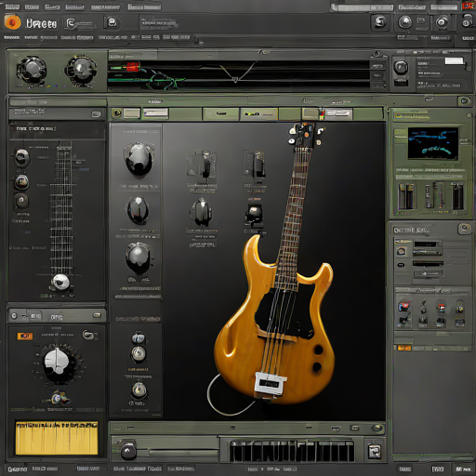This screenshot has width=476, height=476.
Task: Click the small horizontal slider in the Gorrile panel
Action: (429, 274)
